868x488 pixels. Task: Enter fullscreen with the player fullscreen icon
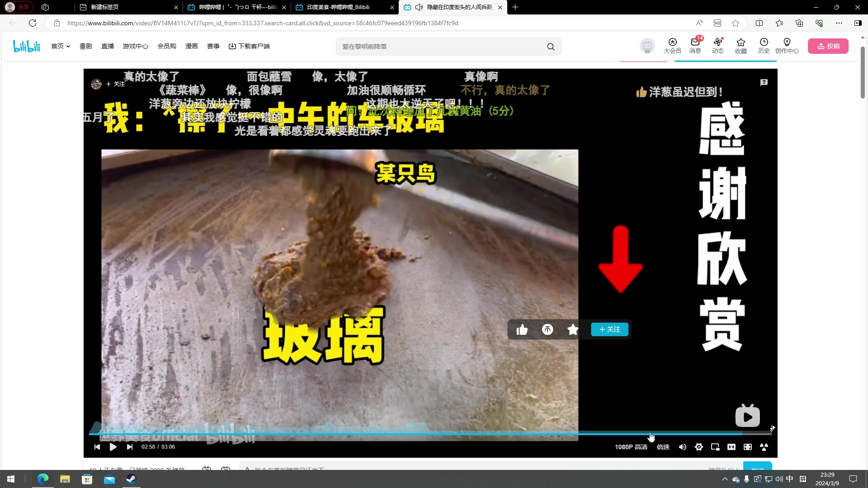coord(748,447)
